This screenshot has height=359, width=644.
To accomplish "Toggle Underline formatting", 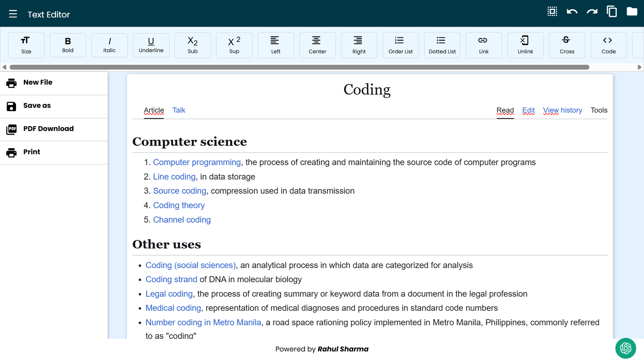I will coord(151,45).
